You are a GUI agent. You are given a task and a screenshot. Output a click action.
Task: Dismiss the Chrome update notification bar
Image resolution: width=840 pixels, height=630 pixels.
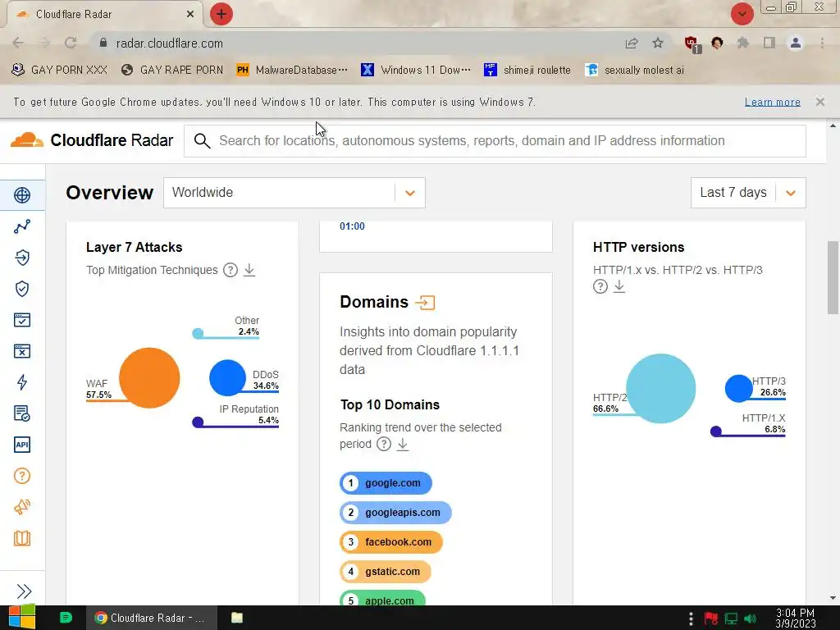(819, 102)
